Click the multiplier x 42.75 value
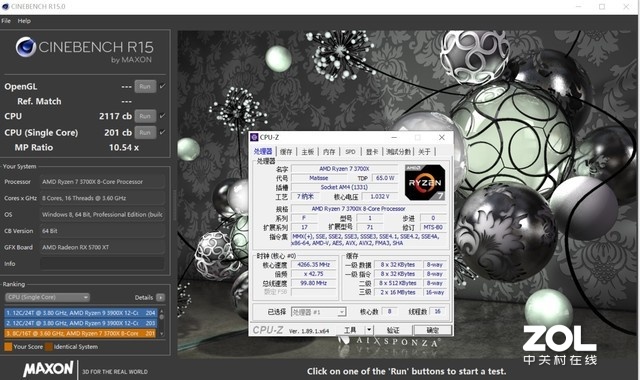Viewport: 640px width, 380px height. [x=313, y=274]
